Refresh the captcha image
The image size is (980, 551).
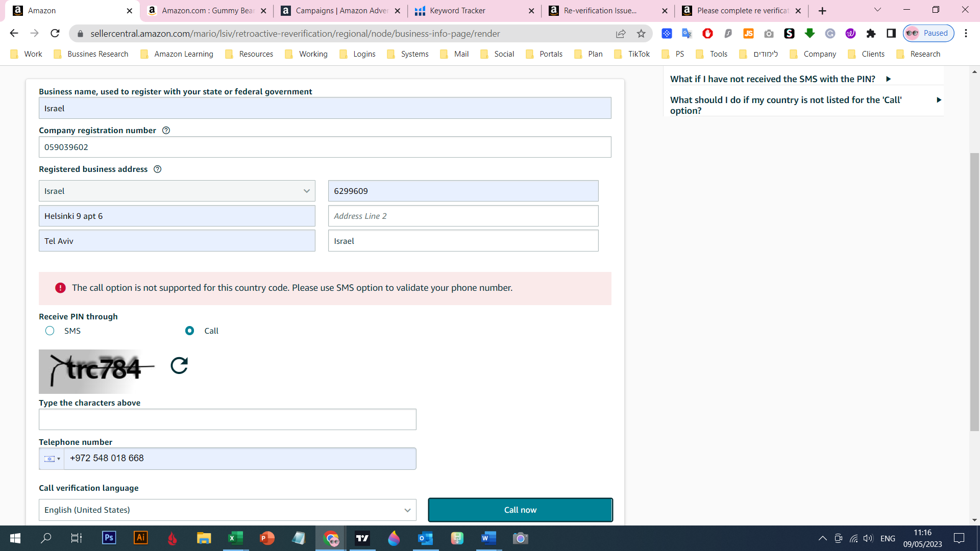[x=179, y=365]
